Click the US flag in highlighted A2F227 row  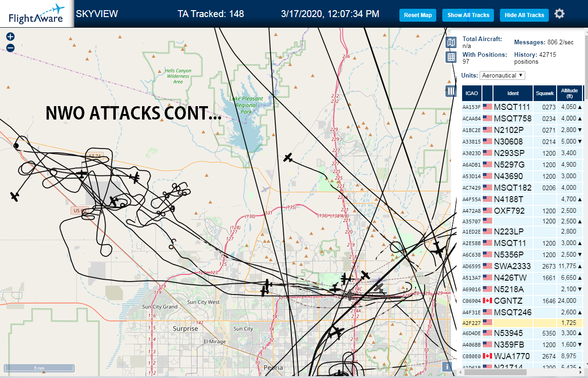click(487, 322)
